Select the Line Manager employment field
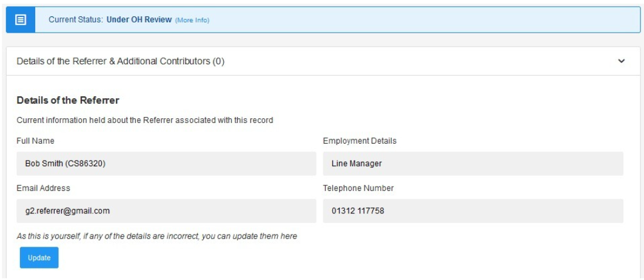Viewport: 644px width, 280px height. click(x=473, y=164)
